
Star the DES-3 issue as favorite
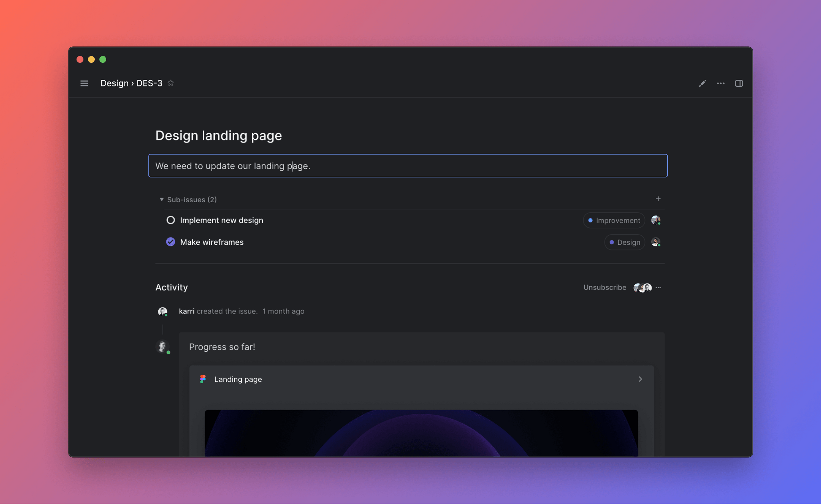170,83
